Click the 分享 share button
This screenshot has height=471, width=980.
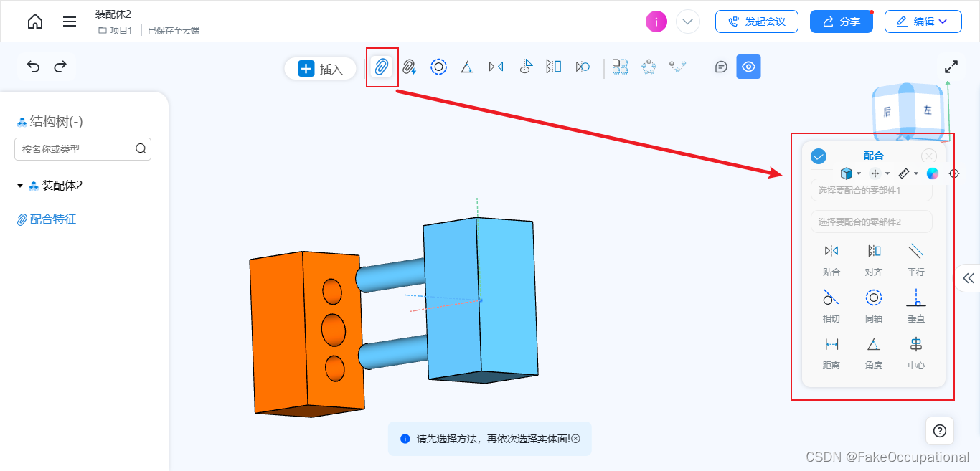[x=842, y=22]
